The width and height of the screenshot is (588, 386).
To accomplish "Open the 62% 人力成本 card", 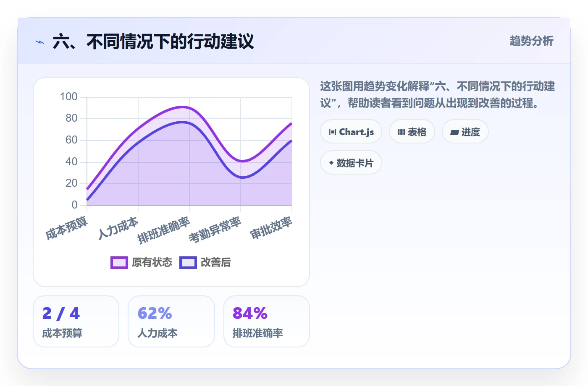I will coord(171,321).
